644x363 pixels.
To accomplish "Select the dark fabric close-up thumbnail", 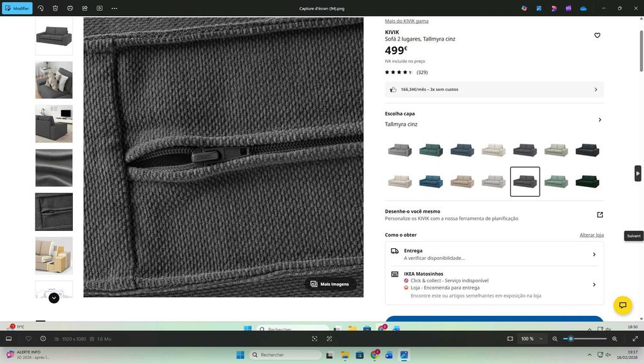I will [x=54, y=168].
